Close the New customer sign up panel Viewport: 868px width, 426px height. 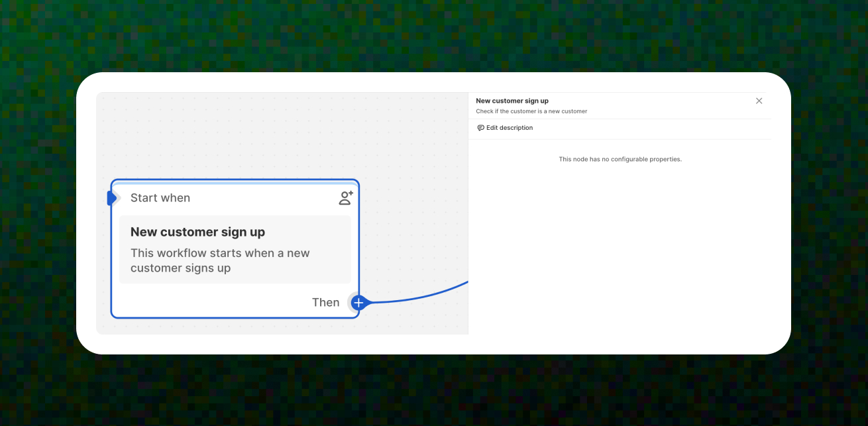click(759, 101)
